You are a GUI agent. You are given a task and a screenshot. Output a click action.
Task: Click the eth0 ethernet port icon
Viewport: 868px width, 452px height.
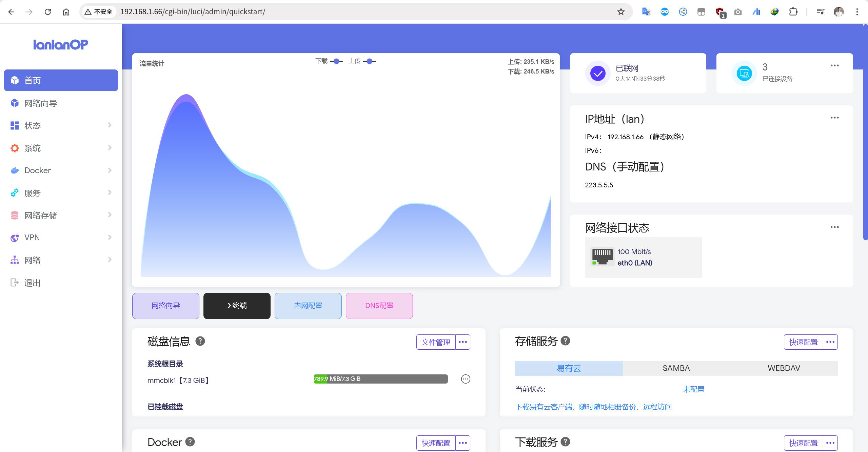pyautogui.click(x=602, y=257)
